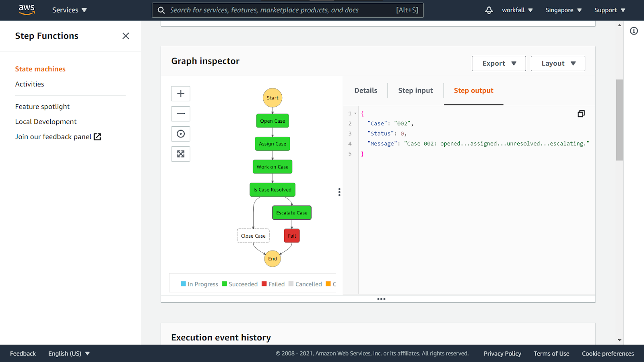The image size is (644, 362).
Task: Click the In Progress legend swatch
Action: (183, 284)
